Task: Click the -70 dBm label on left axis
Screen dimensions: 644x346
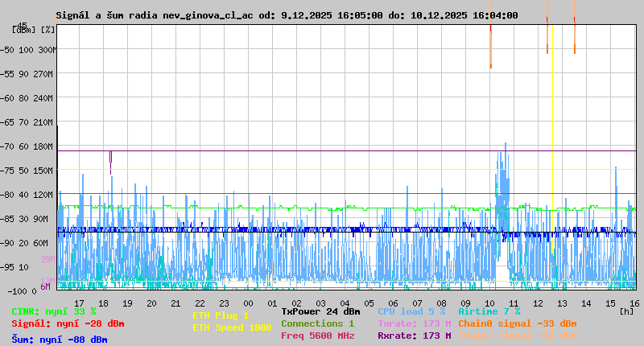Action: coord(20,146)
